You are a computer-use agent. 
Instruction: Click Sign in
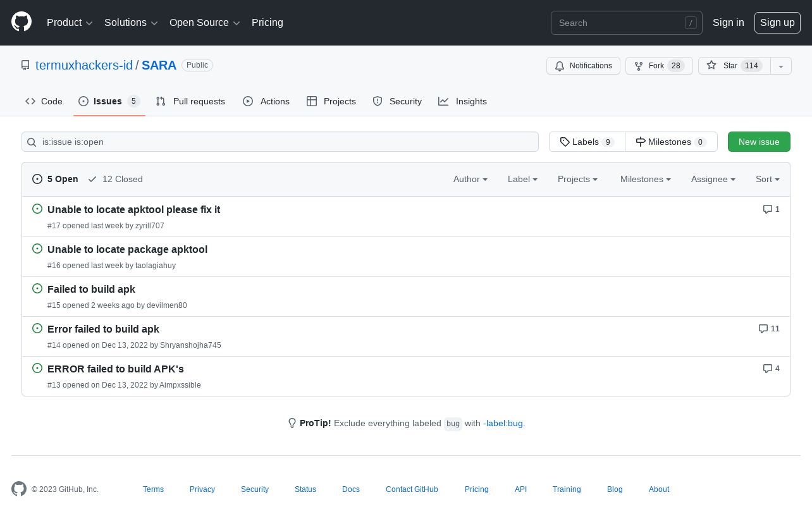pos(729,23)
